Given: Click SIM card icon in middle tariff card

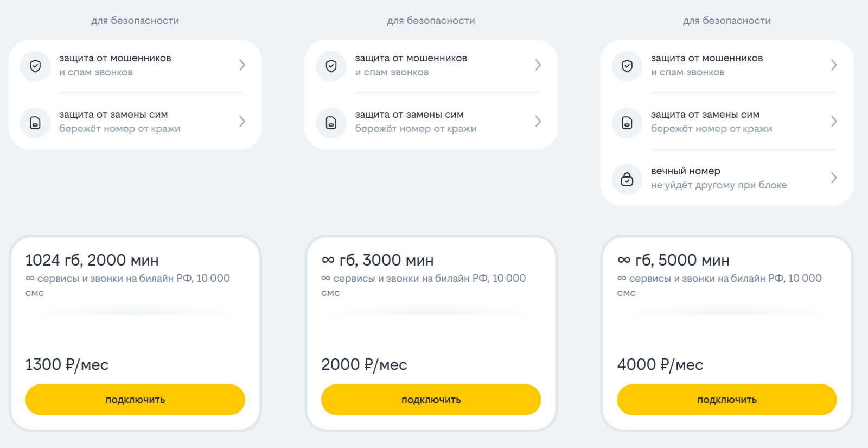Looking at the screenshot, I should point(331,123).
